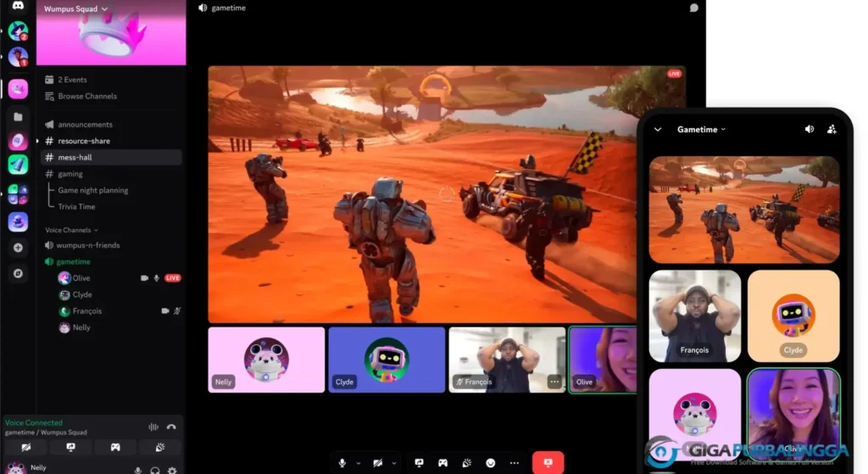Tap the game stream thumbnail on phone
This screenshot has height=474, width=868.
click(744, 209)
